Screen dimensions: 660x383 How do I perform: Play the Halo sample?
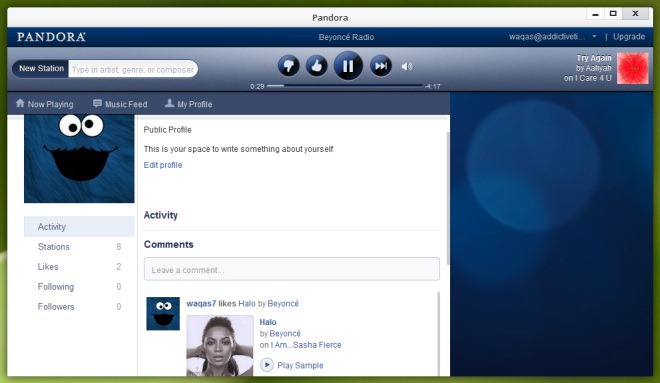coord(267,365)
